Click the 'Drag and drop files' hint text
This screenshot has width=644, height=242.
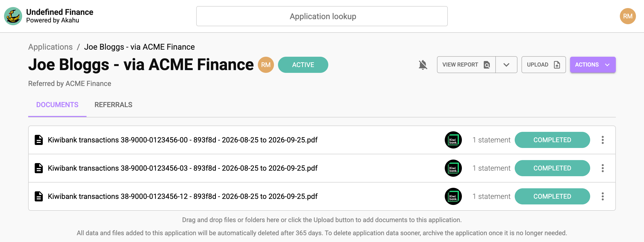coord(322,220)
